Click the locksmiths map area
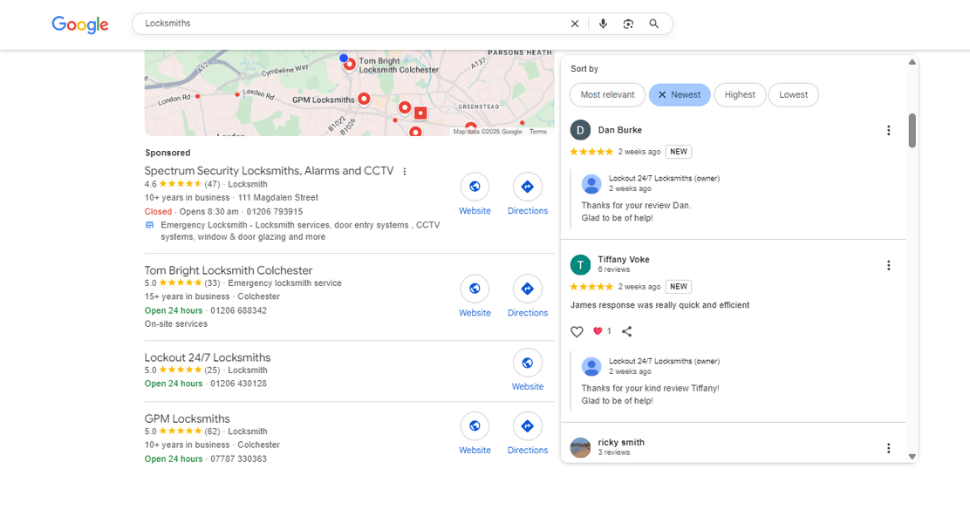This screenshot has height=517, width=970. (x=350, y=93)
